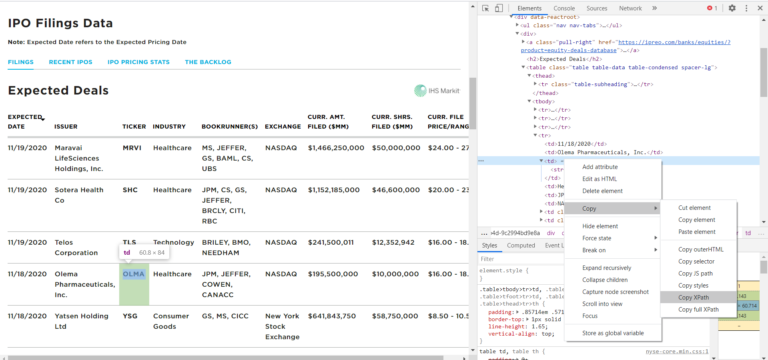Open DevTools settings gear
768x360 pixels.
[x=732, y=8]
